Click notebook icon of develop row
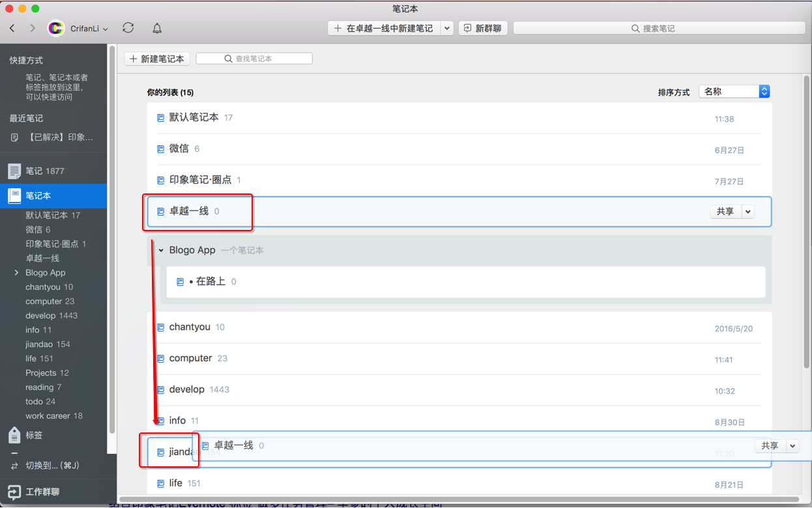 [x=161, y=390]
